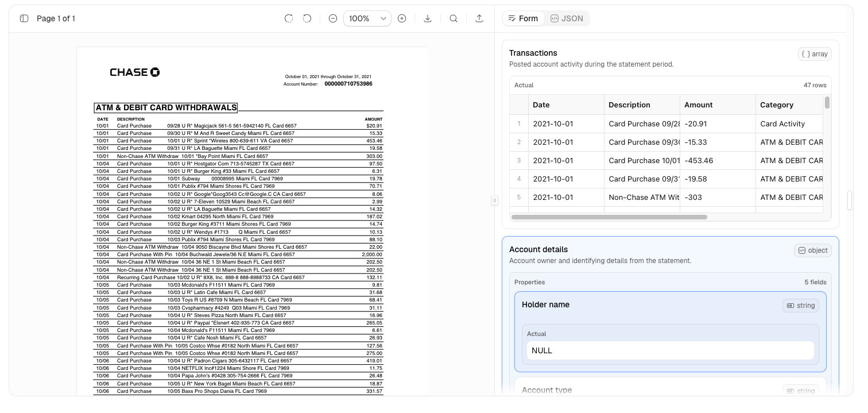The image size is (868, 413).
Task: Rotate page clockwise icon
Action: click(x=289, y=18)
